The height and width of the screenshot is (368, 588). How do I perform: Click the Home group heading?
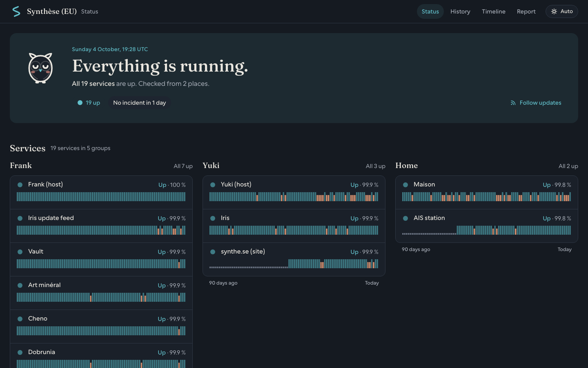[406, 166]
